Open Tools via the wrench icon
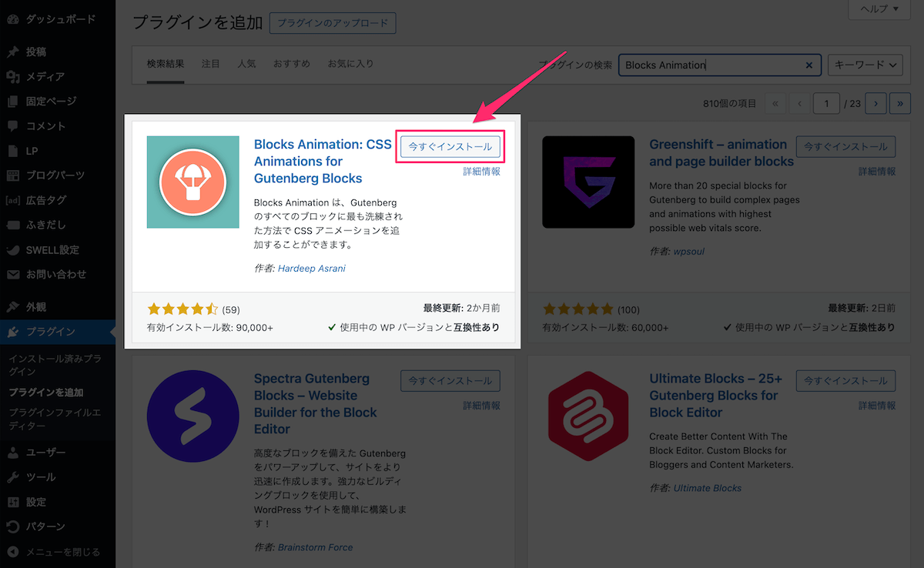The image size is (924, 568). [13, 477]
